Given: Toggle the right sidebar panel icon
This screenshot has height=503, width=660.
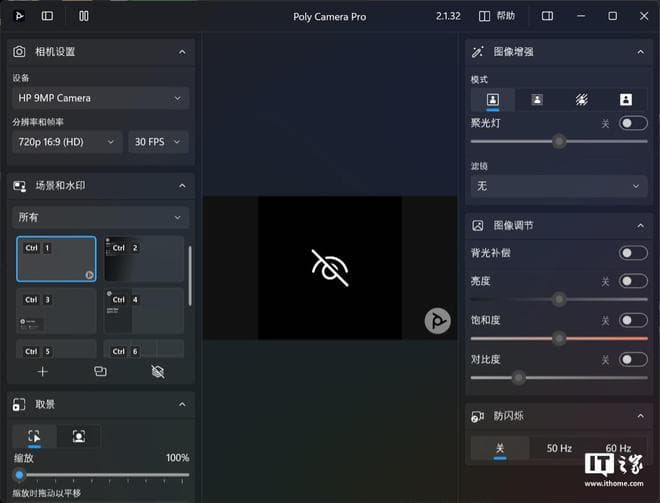Looking at the screenshot, I should [x=547, y=16].
